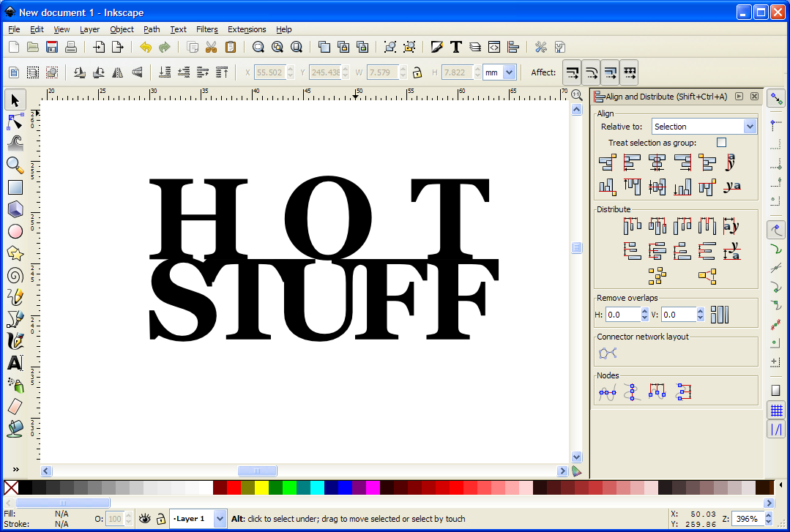Open the Extensions menu
This screenshot has width=790, height=532.
coord(247,29)
